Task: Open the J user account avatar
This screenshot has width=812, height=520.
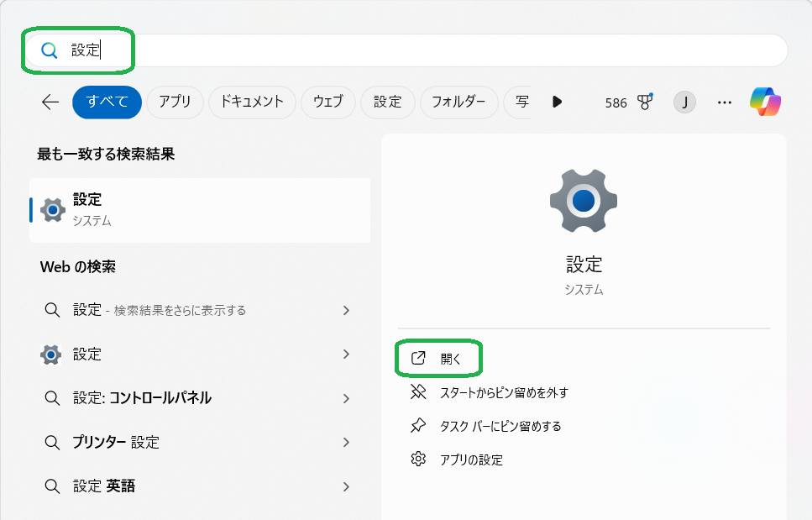Action: (684, 102)
